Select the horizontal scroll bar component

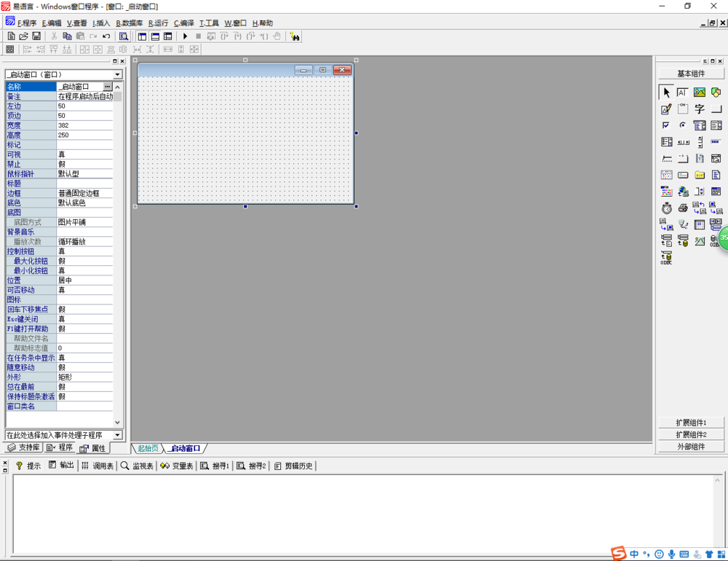[x=683, y=142]
